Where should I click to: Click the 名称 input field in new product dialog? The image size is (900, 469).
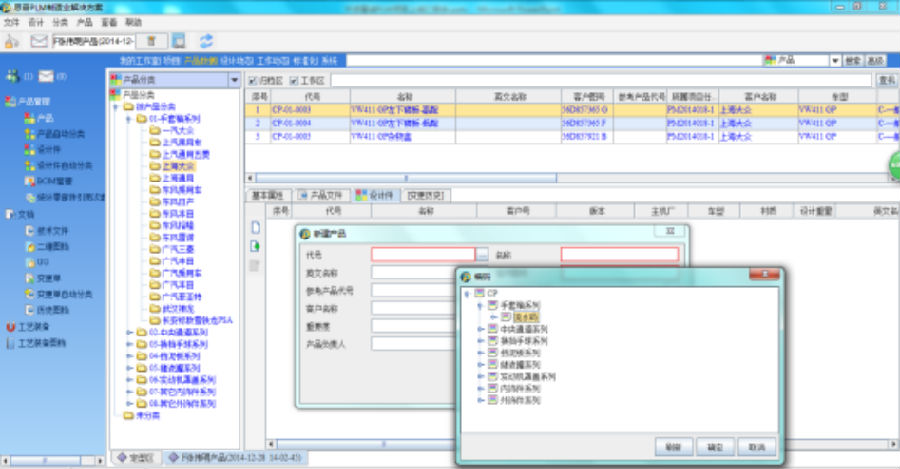click(x=620, y=254)
